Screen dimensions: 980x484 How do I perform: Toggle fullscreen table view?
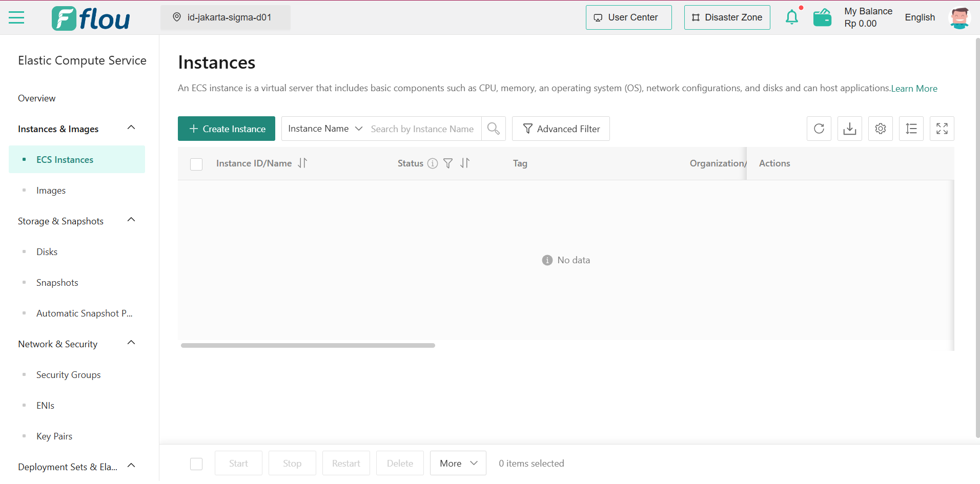(942, 129)
